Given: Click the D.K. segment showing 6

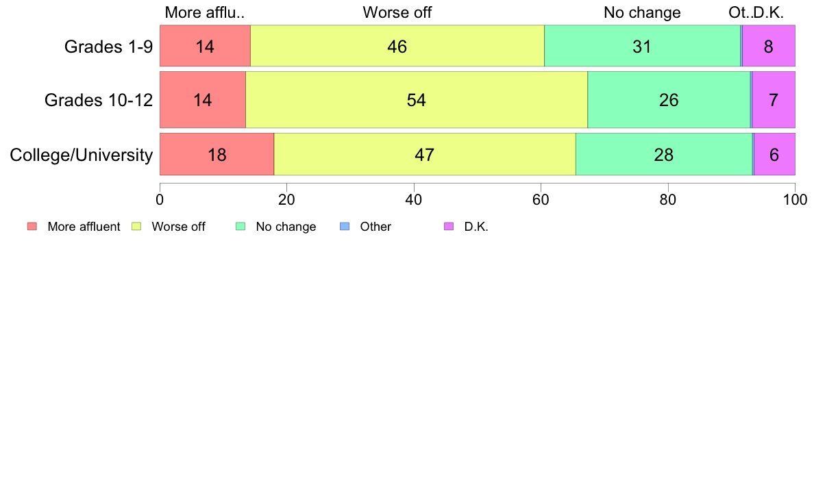Looking at the screenshot, I should pos(774,155).
